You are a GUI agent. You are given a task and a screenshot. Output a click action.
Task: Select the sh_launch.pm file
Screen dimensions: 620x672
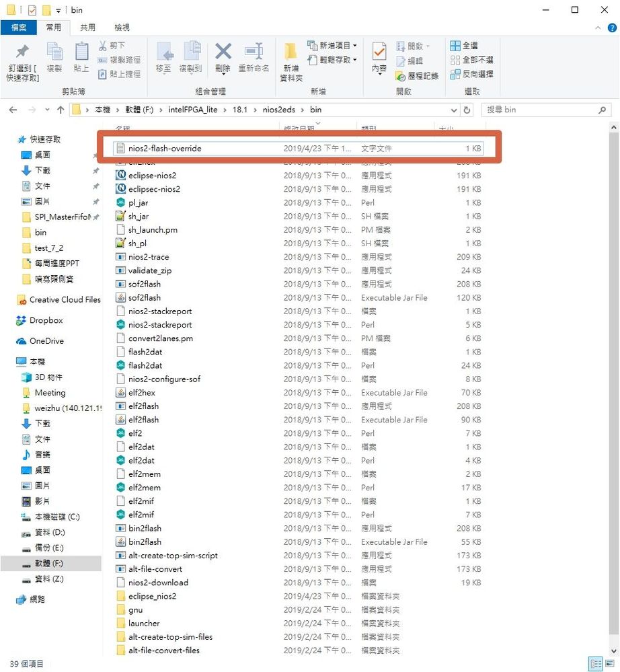[297, 229]
